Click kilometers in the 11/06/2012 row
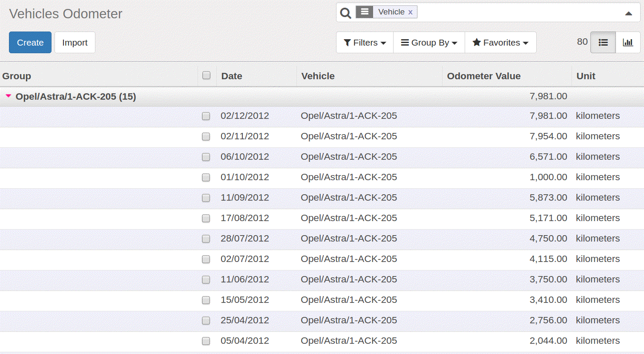Viewport: 644px width, 354px height. click(598, 279)
